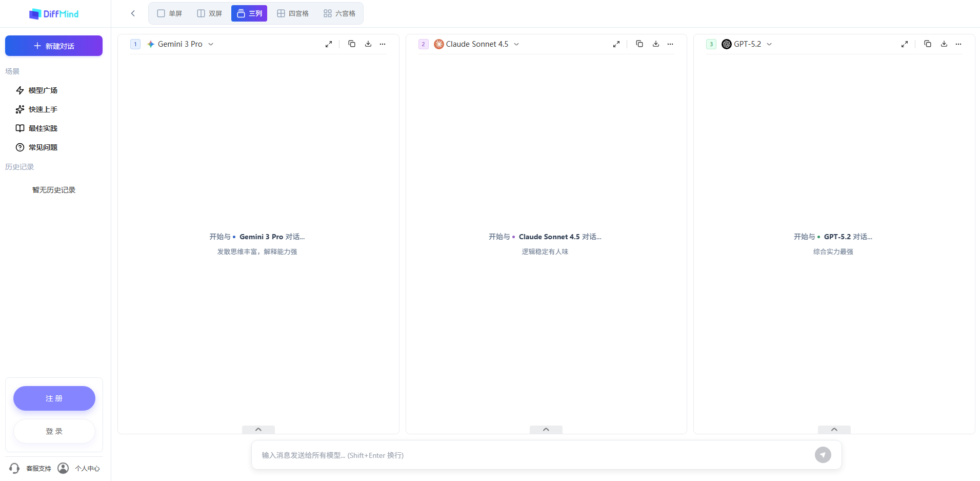Download the Claude Sonnet 4.5 conversation
The image size is (980, 481).
655,44
